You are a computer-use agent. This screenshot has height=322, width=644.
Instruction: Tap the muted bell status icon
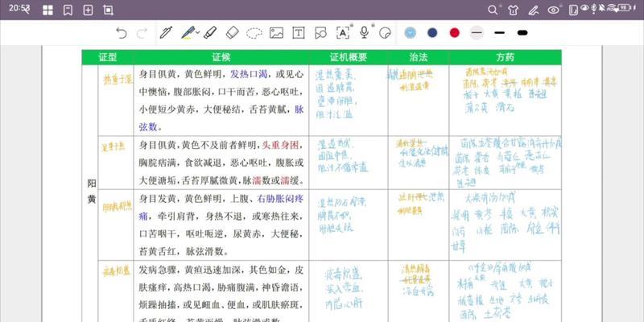tap(601, 8)
